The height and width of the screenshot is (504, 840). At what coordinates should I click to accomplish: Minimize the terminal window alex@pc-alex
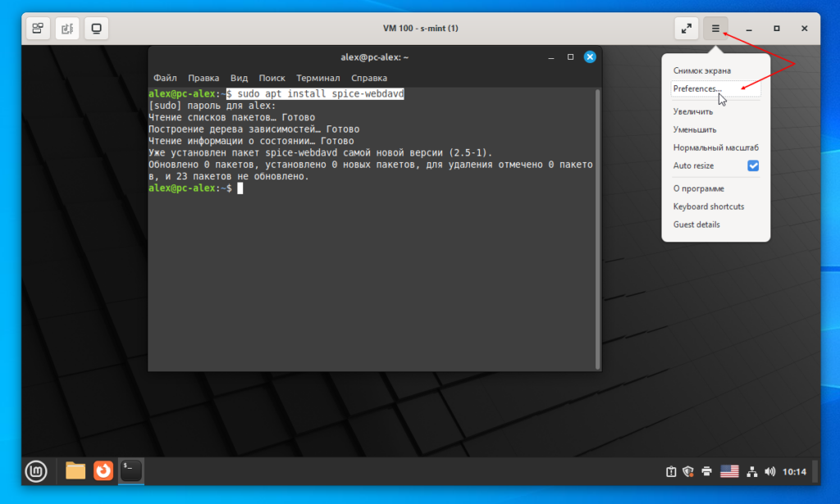click(x=550, y=57)
